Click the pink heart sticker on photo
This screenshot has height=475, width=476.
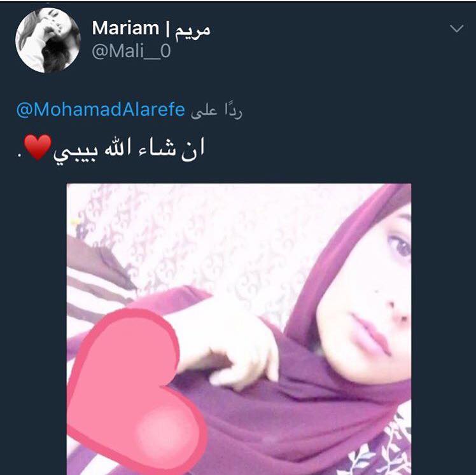coord(137,389)
